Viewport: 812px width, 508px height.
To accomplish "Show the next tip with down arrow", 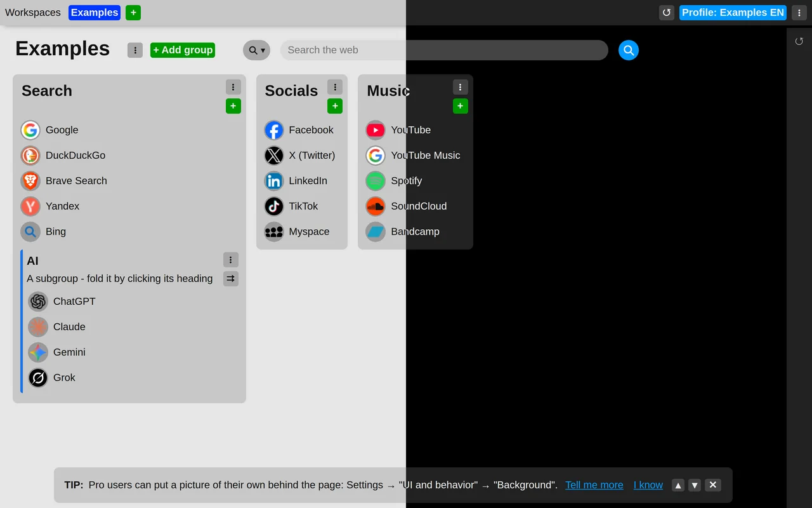I will coord(695,485).
